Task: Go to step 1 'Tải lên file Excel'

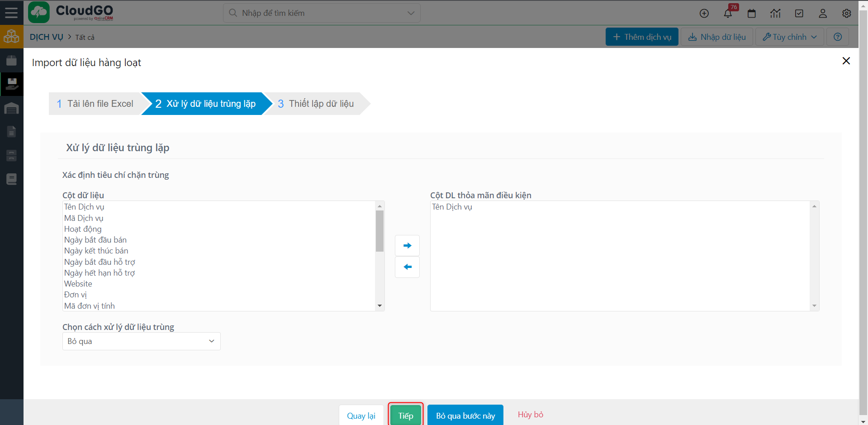Action: tap(95, 104)
